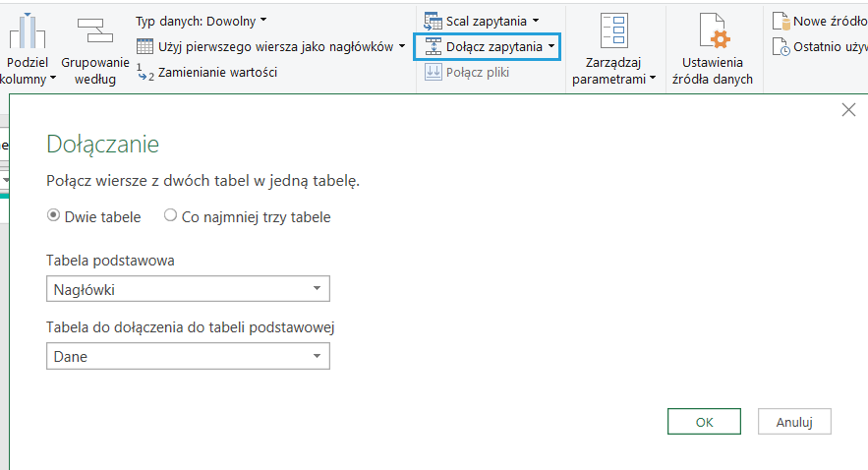868x470 pixels.
Task: Confirm the dialog with OK
Action: point(704,422)
